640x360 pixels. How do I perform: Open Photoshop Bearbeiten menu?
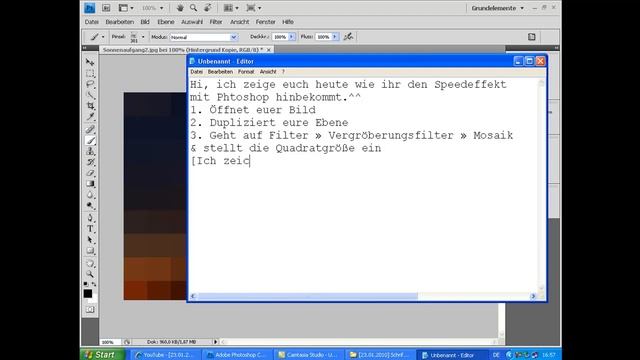tap(120, 22)
